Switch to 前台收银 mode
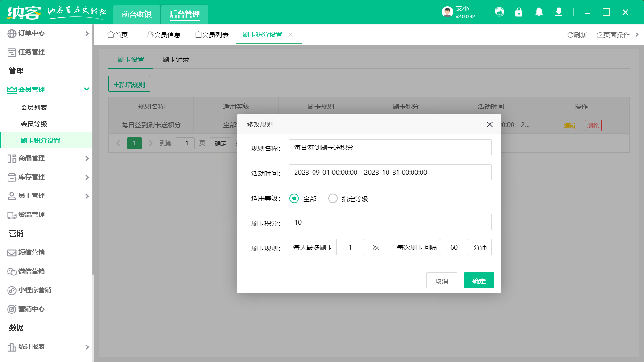Screen dimensions: 644x362 click(x=136, y=14)
